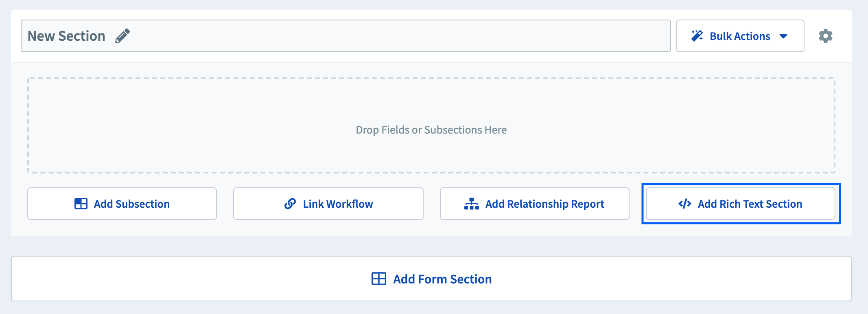Click the Add Subsection layout icon
This screenshot has height=314, width=868.
(x=81, y=204)
